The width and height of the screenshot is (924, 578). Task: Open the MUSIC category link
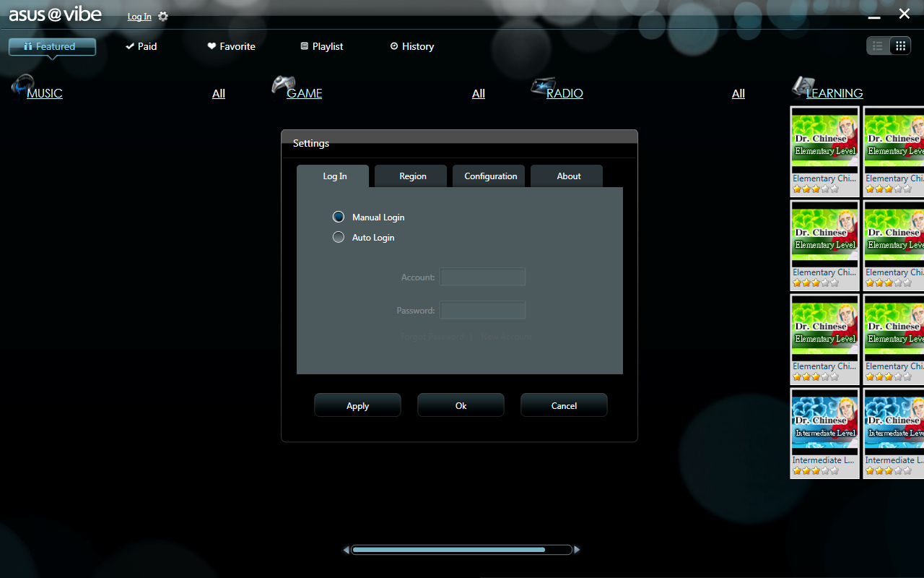click(x=45, y=93)
